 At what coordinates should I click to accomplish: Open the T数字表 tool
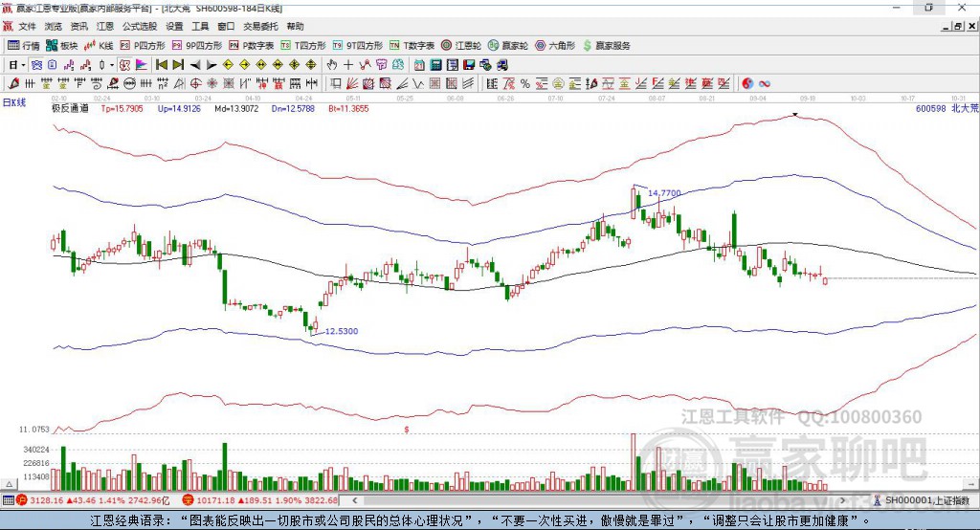click(x=412, y=46)
